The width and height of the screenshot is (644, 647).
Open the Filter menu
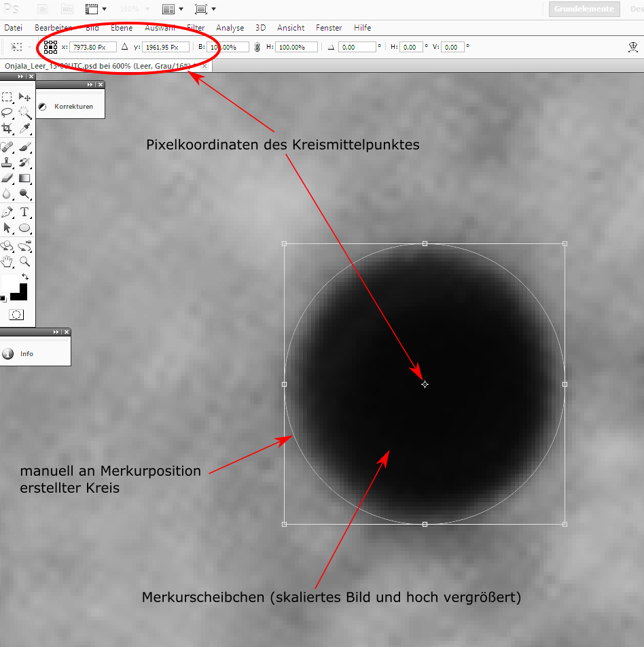[x=196, y=28]
